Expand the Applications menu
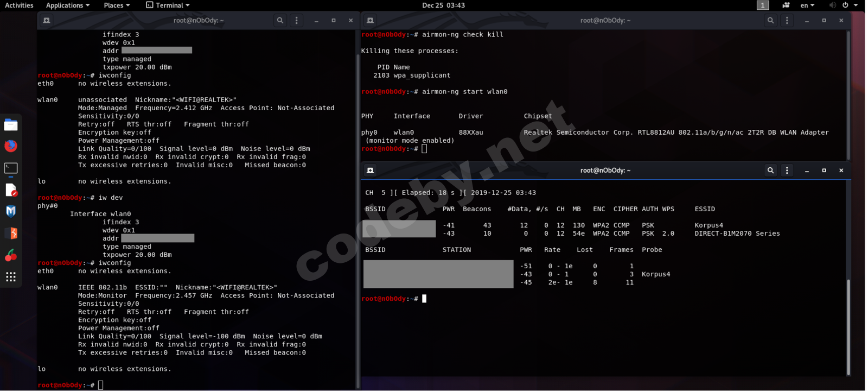This screenshot has width=868, height=391. 68,5
